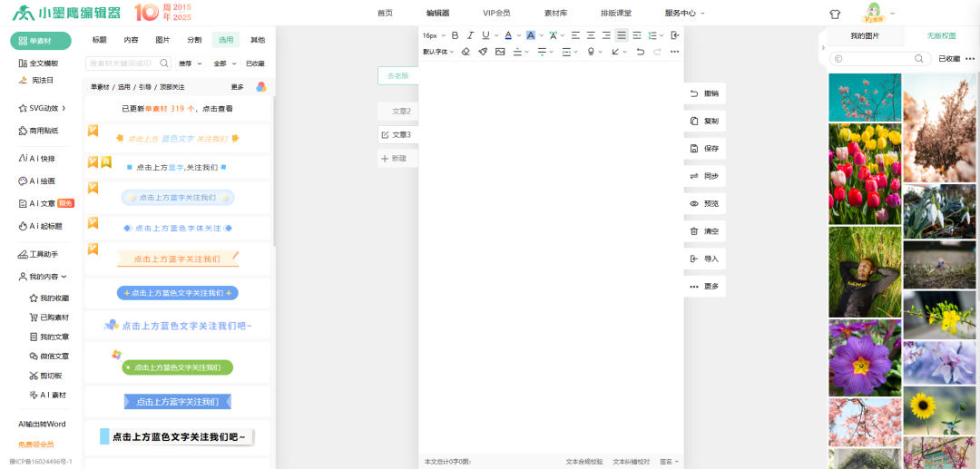Expand the highlight color dropdown arrow
The height and width of the screenshot is (469, 980).
541,35
